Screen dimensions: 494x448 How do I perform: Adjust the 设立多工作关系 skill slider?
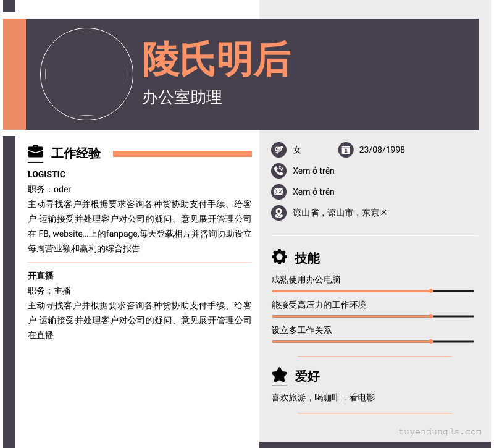pos(373,342)
